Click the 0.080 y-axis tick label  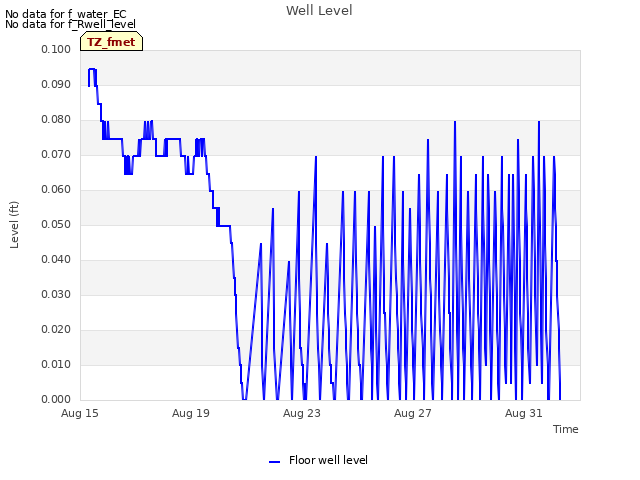click(56, 120)
